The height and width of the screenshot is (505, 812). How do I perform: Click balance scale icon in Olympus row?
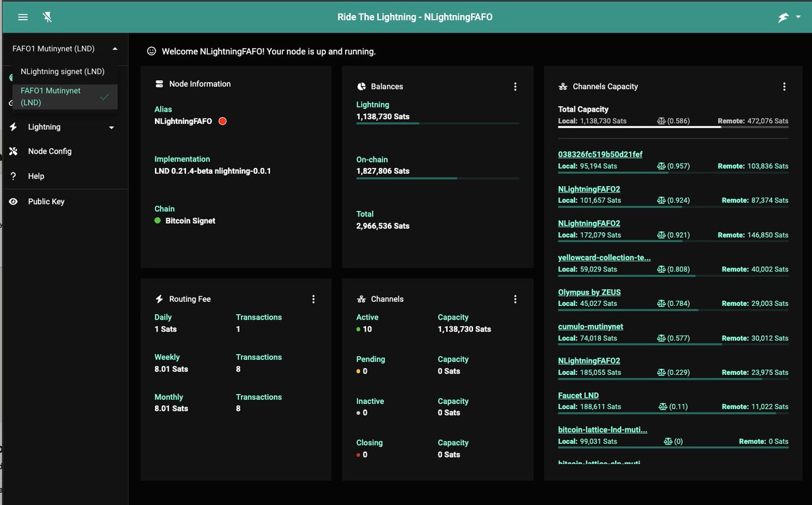pyautogui.click(x=661, y=304)
